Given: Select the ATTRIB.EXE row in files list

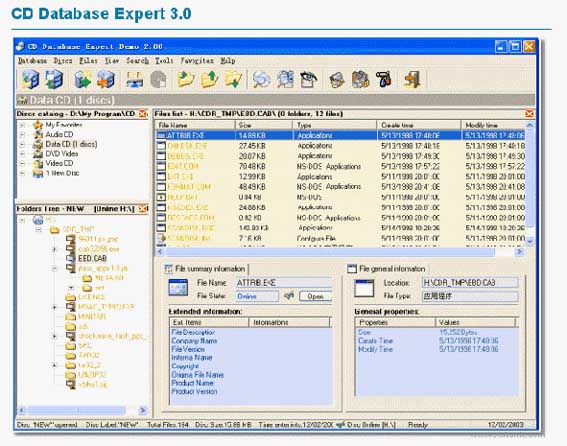Looking at the screenshot, I should (x=340, y=135).
